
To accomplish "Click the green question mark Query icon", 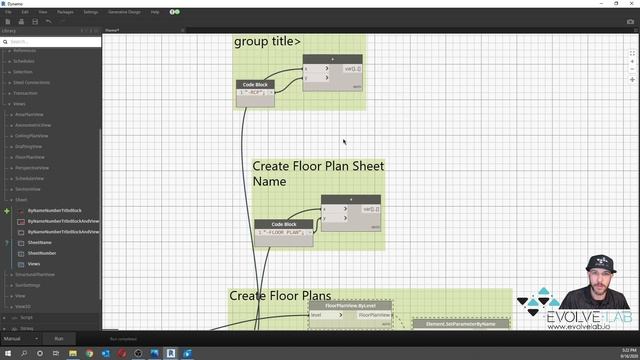I will (x=7, y=243).
